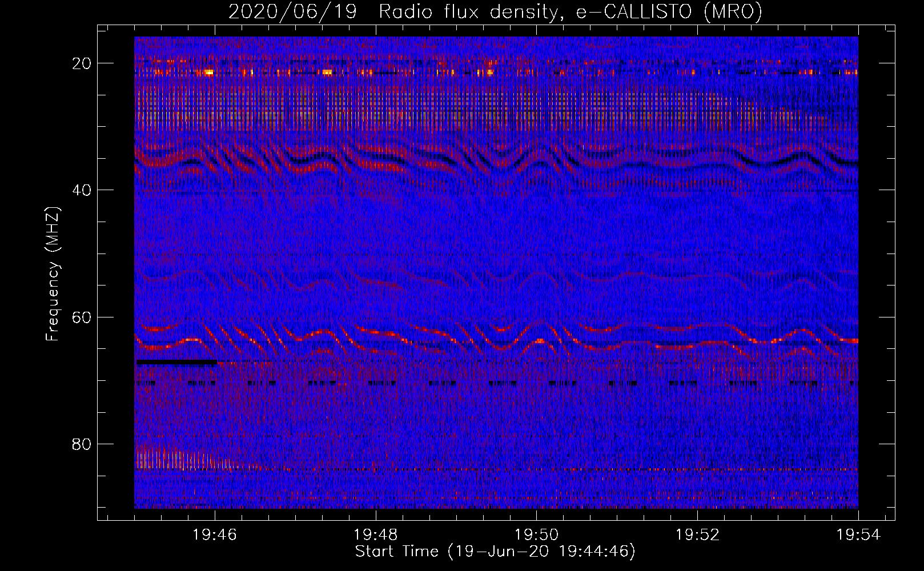Screen dimensions: 924x571
Task: Click the solid black bar near 67 MHz
Action: [x=176, y=362]
